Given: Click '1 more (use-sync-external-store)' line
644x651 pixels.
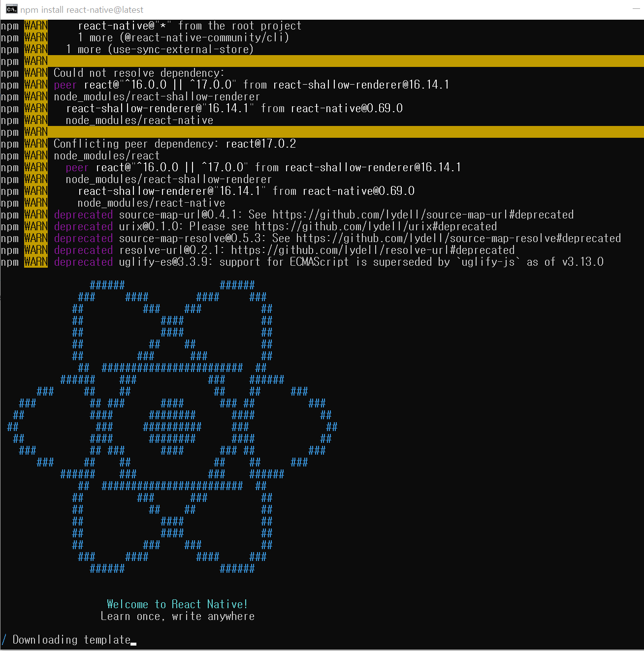Looking at the screenshot, I should point(160,49).
